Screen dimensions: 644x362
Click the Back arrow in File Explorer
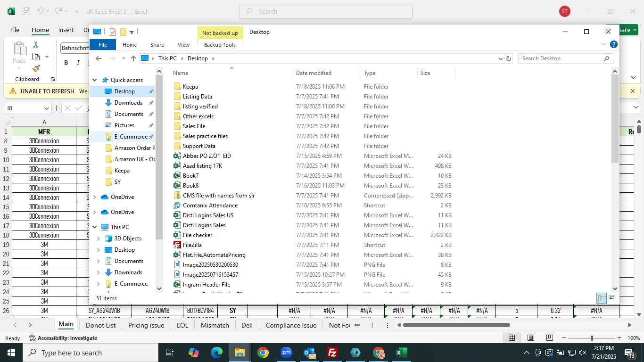(x=99, y=58)
